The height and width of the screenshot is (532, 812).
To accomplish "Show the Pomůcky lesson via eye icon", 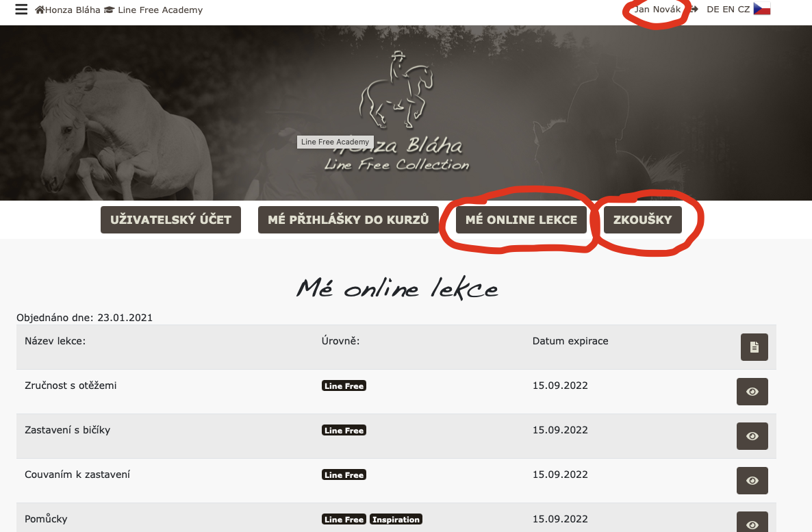I will click(752, 524).
